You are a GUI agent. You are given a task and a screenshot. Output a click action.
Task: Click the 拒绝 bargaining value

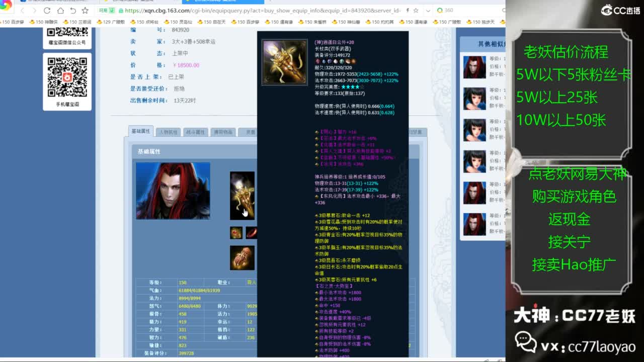click(x=179, y=88)
